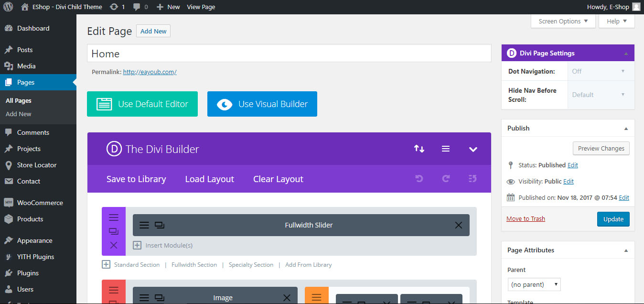644x304 pixels.
Task: Add a Specialty Section
Action: click(251, 264)
